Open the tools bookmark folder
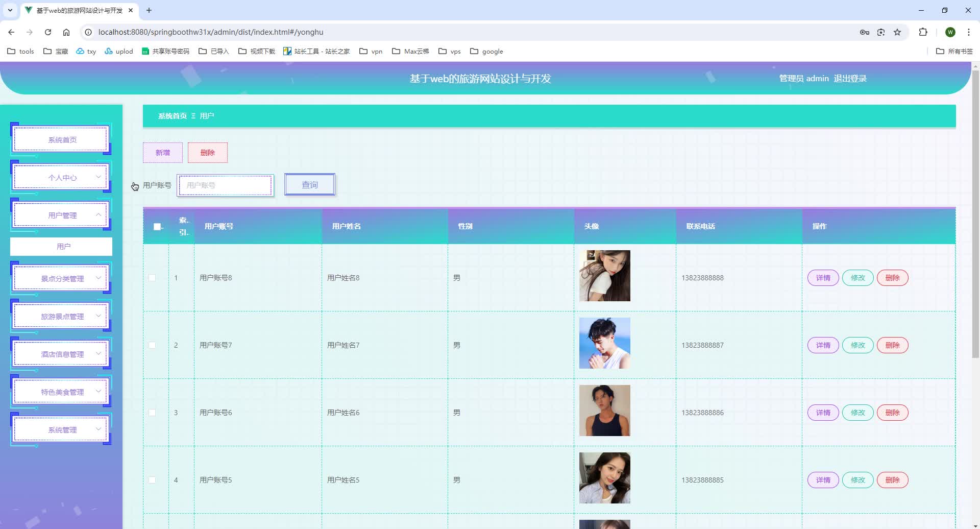Screen dimensions: 980x529 click(x=20, y=51)
